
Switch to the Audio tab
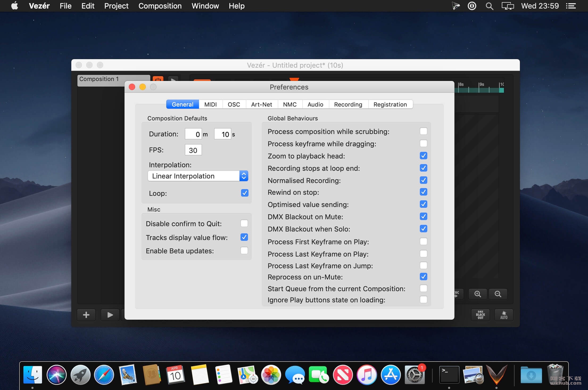(x=315, y=104)
